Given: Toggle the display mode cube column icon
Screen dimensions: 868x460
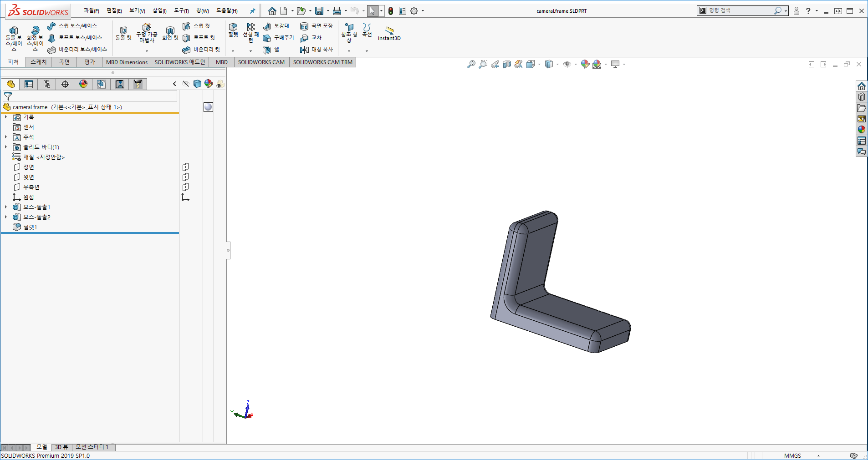Looking at the screenshot, I should tap(197, 84).
